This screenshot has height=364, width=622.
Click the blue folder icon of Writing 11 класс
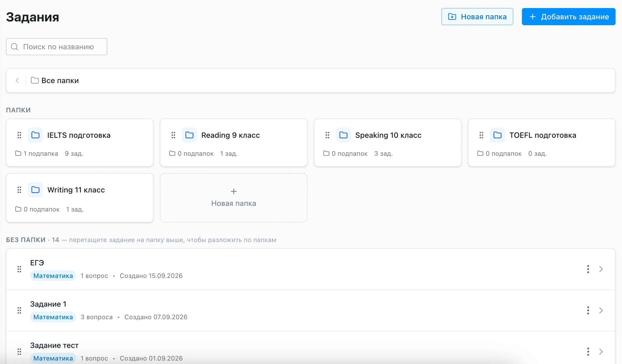35,190
